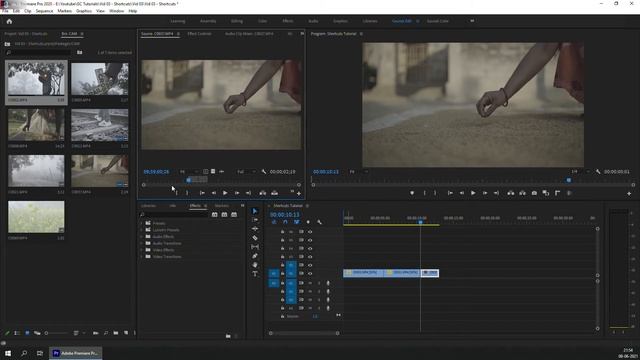Screen dimensions: 640x360
Task: Open Source monitor settings wrench
Action: 264,172
